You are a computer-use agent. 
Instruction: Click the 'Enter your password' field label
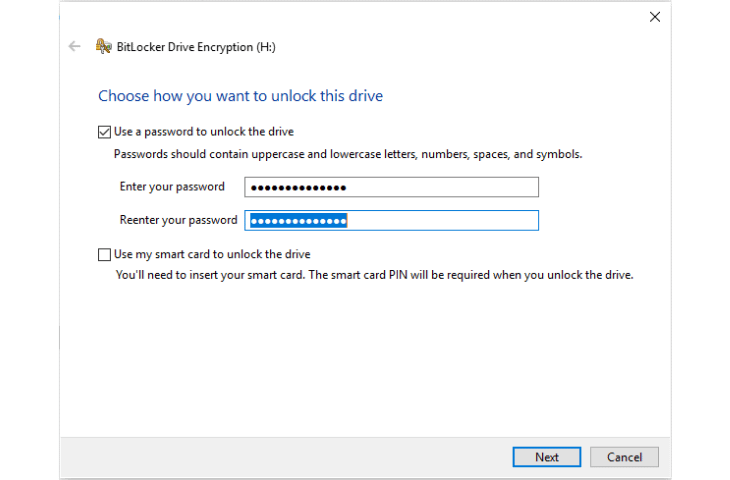click(x=172, y=187)
